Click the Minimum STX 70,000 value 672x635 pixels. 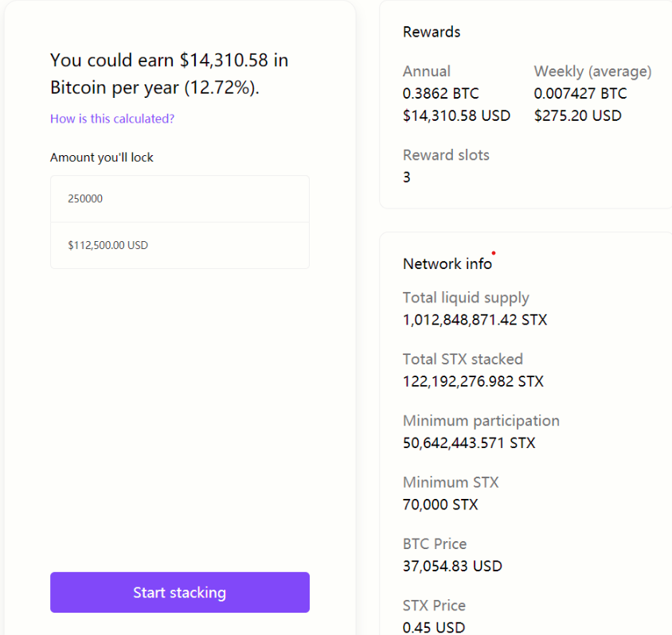[440, 504]
